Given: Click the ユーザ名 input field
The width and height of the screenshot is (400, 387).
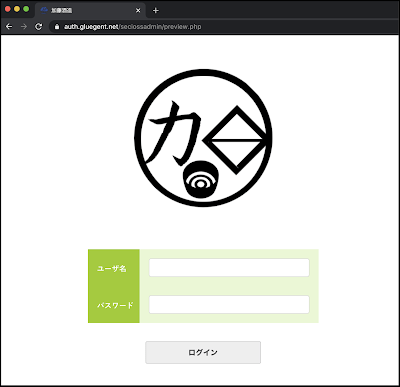Looking at the screenshot, I should (x=229, y=267).
